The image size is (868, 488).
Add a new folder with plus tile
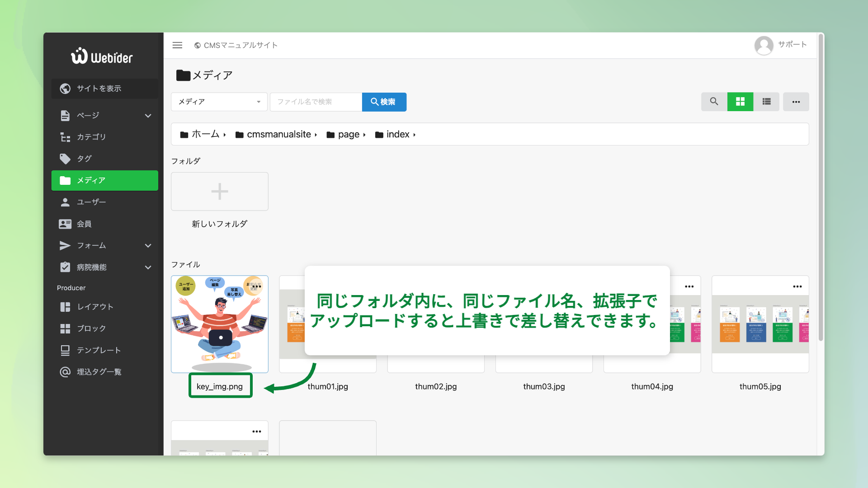[220, 192]
